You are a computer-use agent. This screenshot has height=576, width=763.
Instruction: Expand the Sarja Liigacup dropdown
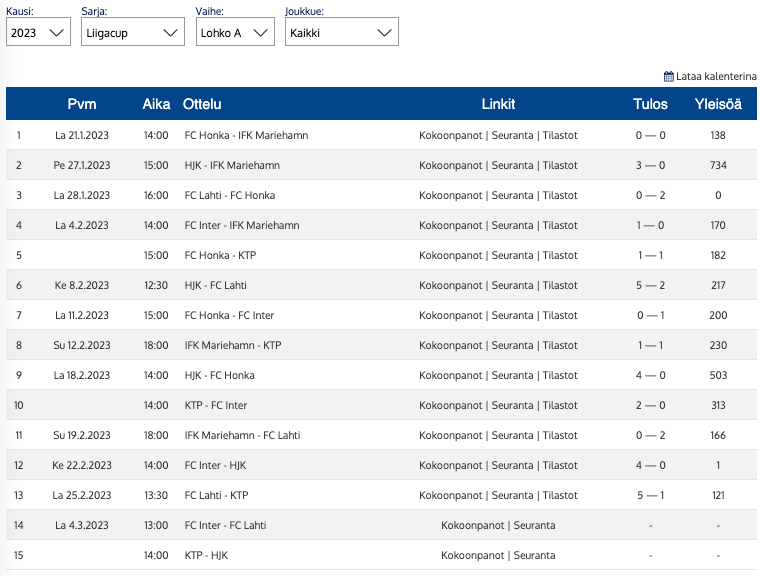[132, 32]
